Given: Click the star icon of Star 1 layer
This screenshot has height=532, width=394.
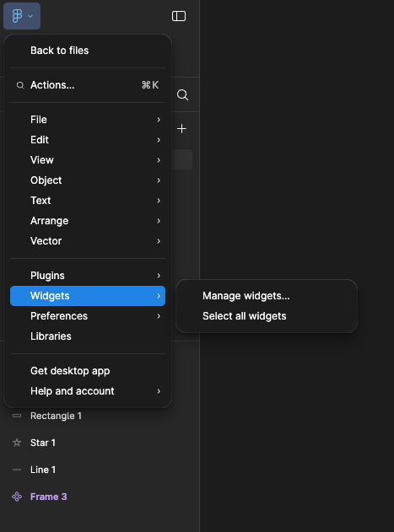Looking at the screenshot, I should [17, 443].
